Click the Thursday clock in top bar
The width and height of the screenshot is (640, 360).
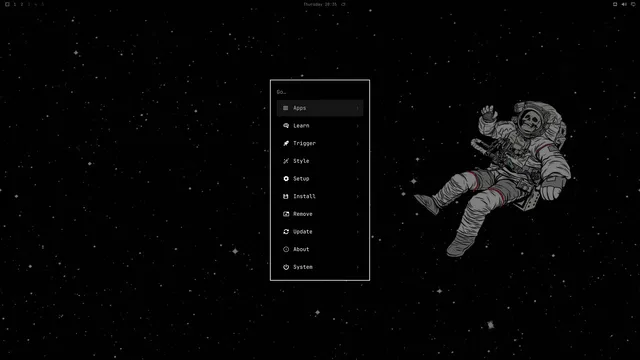point(320,4)
